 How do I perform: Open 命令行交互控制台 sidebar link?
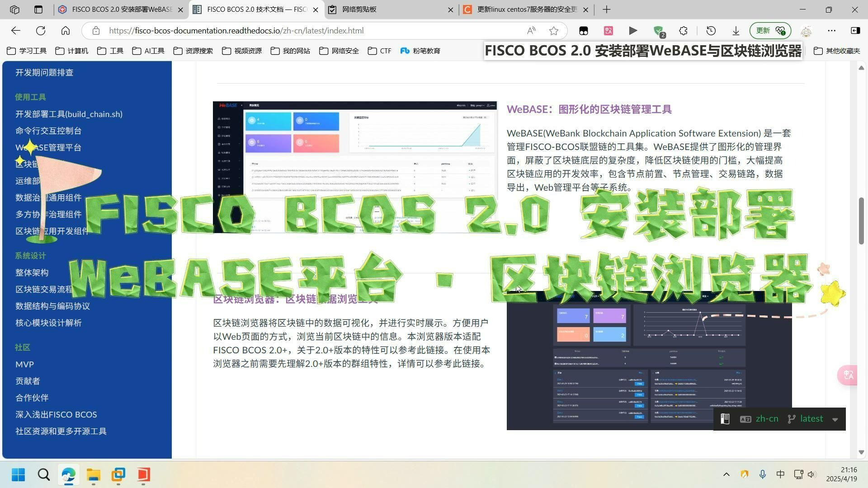(48, 131)
